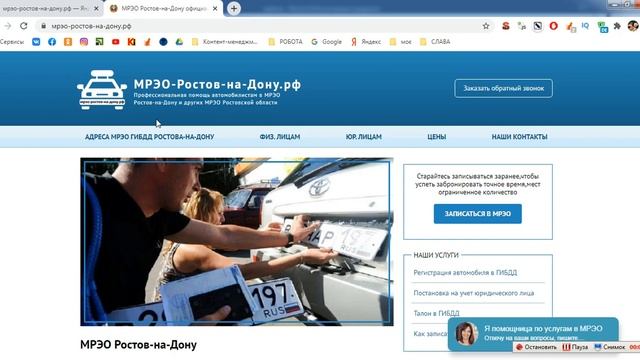Open the orange K bookmark icon
This screenshot has height=360, width=640.
(x=131, y=42)
